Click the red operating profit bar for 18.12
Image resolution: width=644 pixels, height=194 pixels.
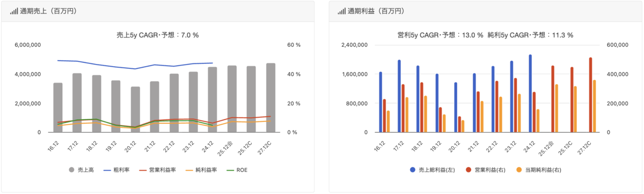coord(422,107)
